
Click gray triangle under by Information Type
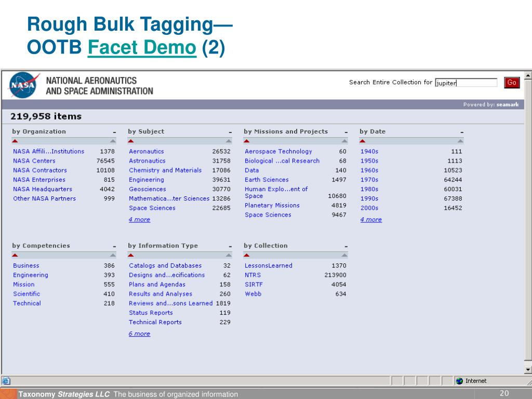click(229, 255)
